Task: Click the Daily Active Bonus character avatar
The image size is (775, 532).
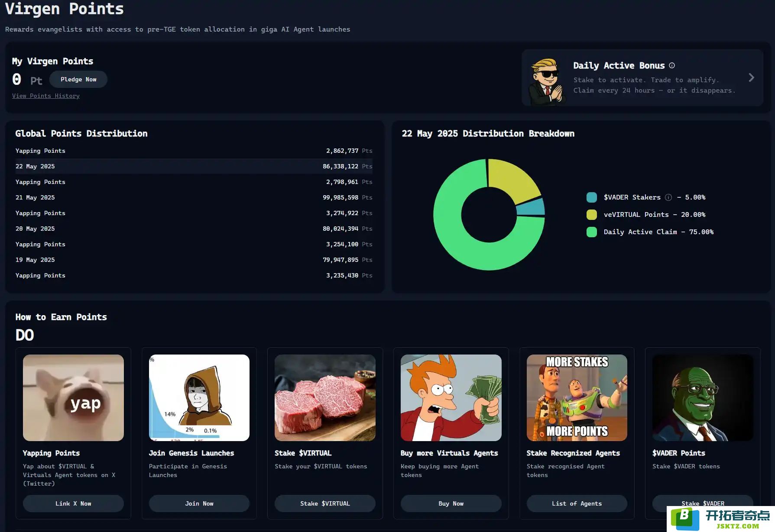Action: point(547,81)
